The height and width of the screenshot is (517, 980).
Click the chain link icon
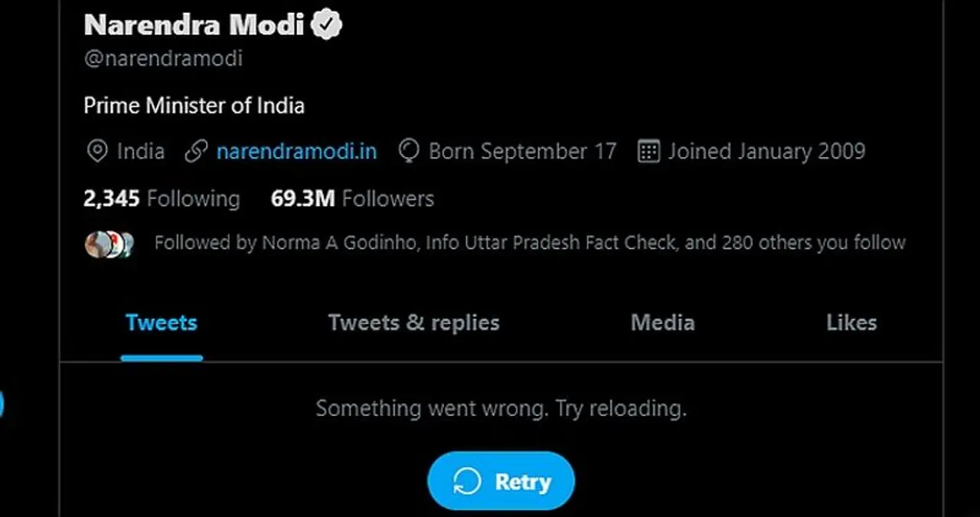pos(197,152)
